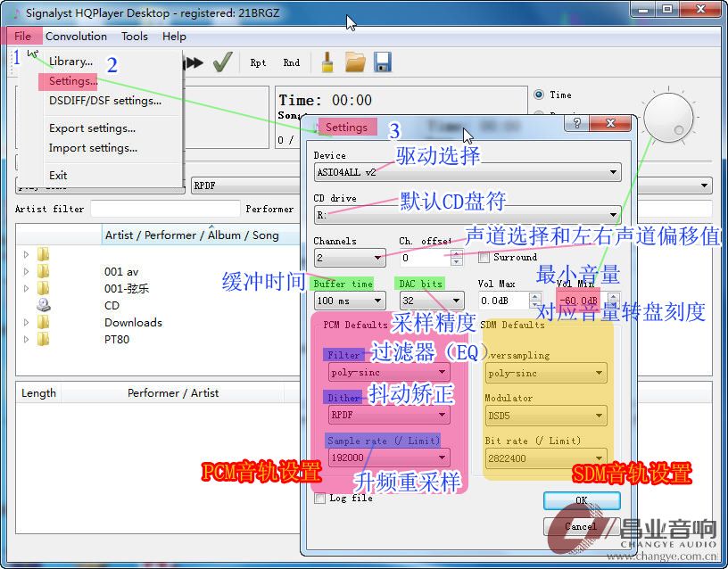
Task: Open the Convolution menu
Action: 76,37
